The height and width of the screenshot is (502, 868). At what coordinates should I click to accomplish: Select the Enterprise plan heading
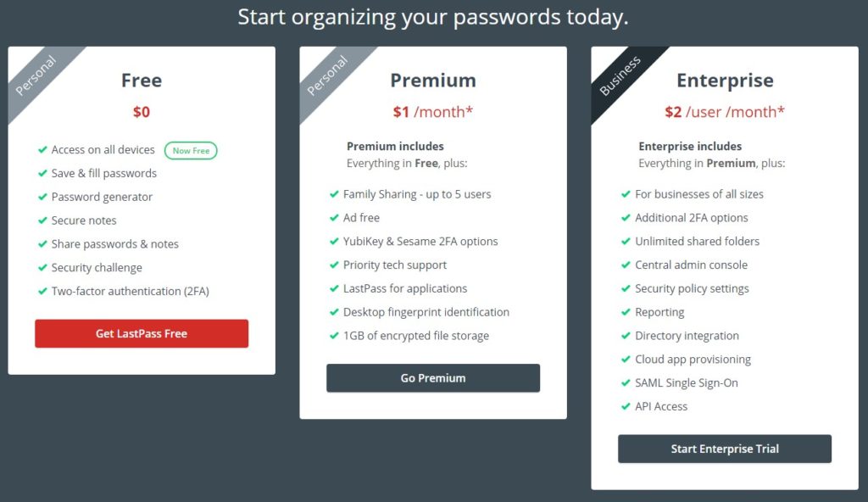(x=725, y=81)
